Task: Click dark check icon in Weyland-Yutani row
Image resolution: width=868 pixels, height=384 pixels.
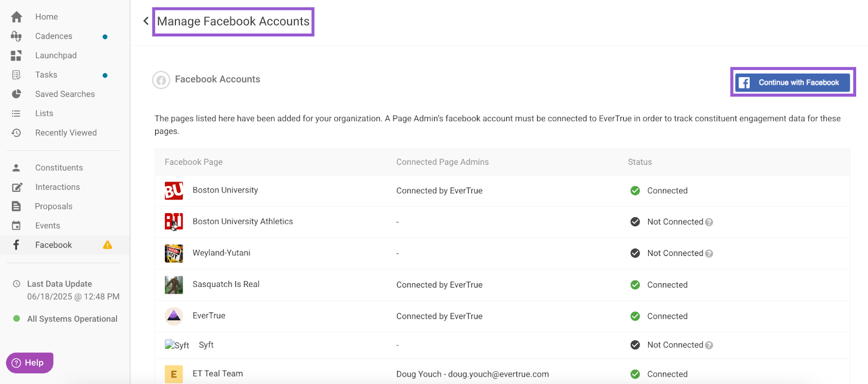Action: tap(635, 253)
